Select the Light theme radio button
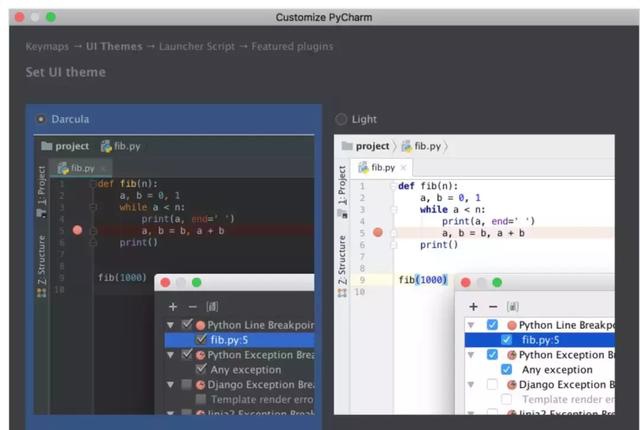The width and height of the screenshot is (640, 430). [x=341, y=119]
